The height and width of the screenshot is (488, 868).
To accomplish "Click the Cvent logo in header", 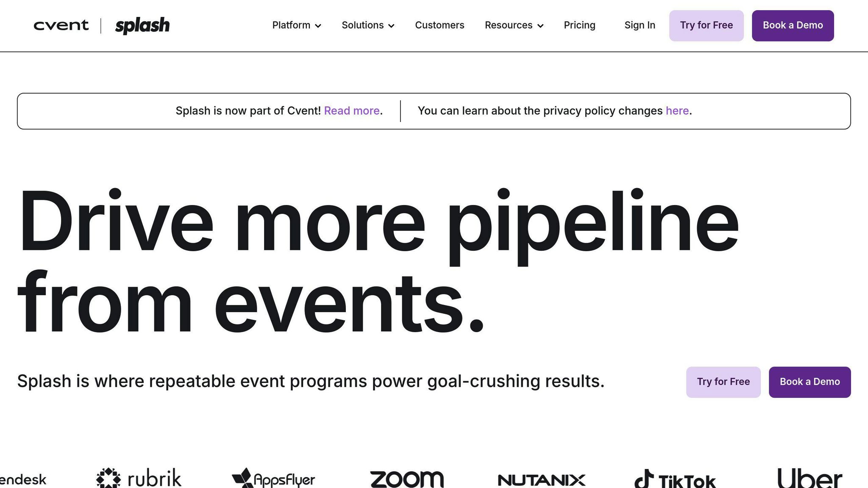I will tap(61, 25).
